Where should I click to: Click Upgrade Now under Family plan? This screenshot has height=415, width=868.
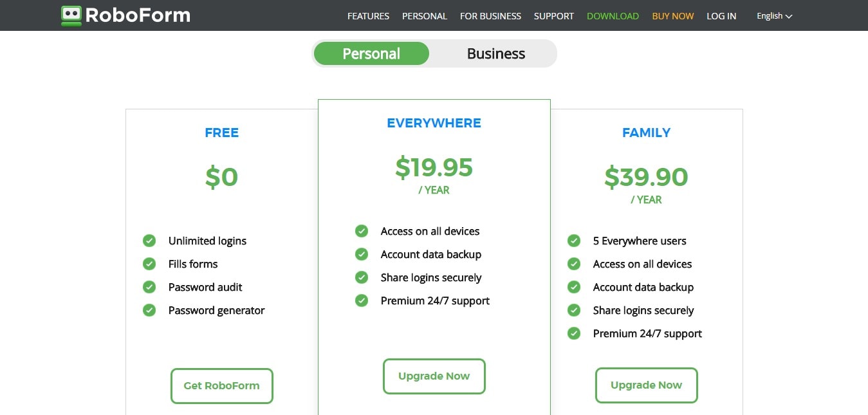tap(647, 385)
